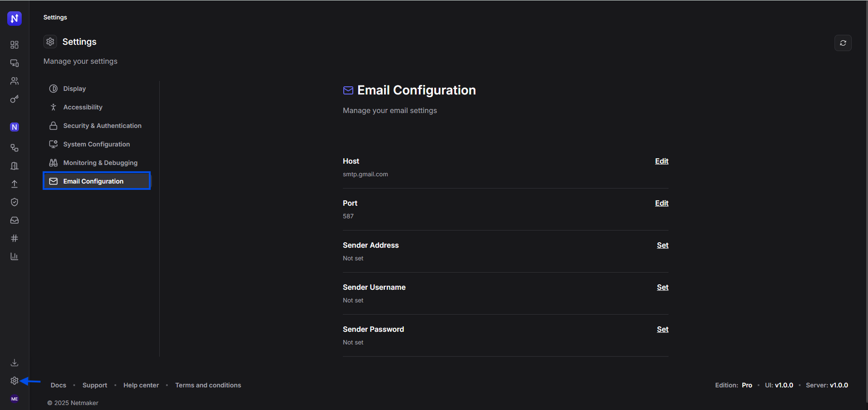Click the hashtag icon in sidebar

(x=14, y=238)
